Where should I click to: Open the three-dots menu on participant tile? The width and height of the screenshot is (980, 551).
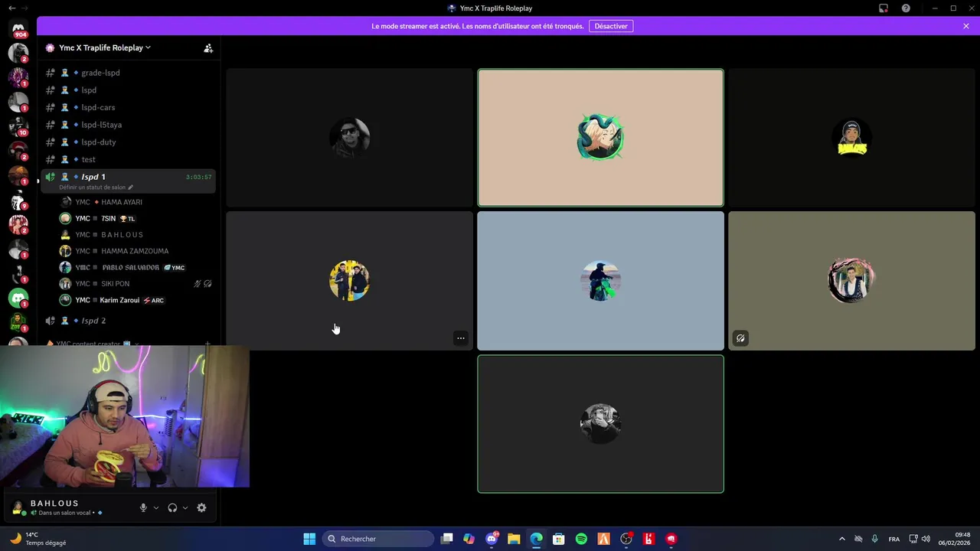point(460,338)
